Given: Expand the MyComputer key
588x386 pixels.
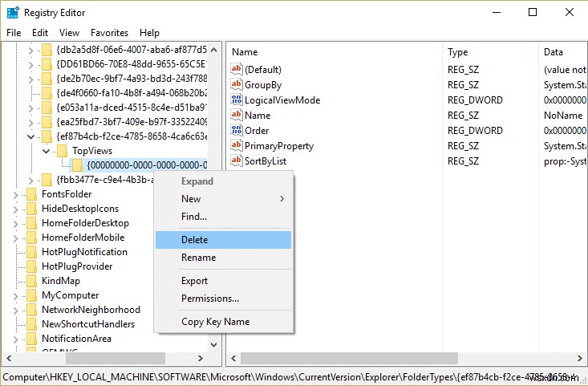Looking at the screenshot, I should click(x=16, y=295).
